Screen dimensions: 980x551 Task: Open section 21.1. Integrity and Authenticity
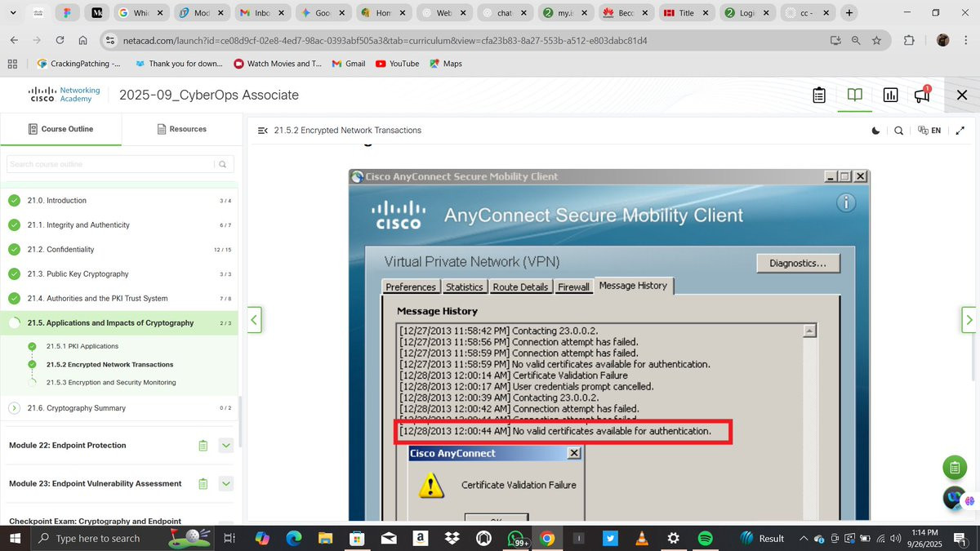pyautogui.click(x=121, y=225)
